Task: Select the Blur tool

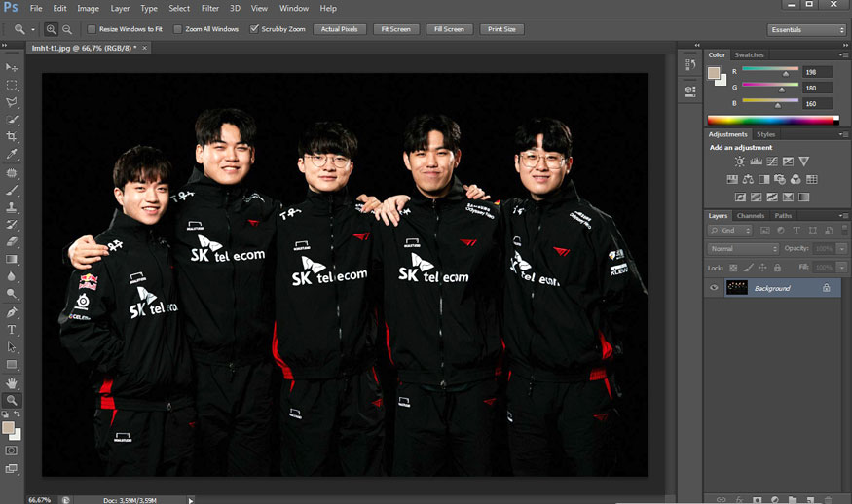Action: coord(12,276)
